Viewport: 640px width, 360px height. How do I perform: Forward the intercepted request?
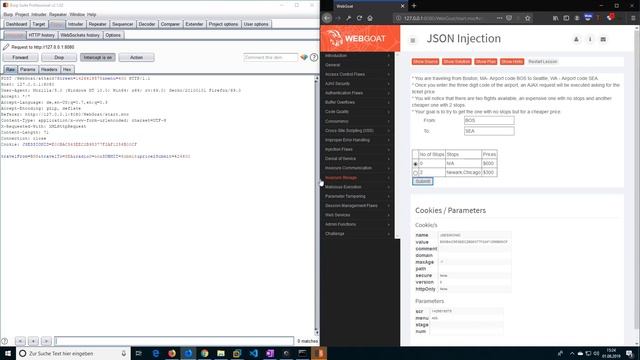pos(20,58)
